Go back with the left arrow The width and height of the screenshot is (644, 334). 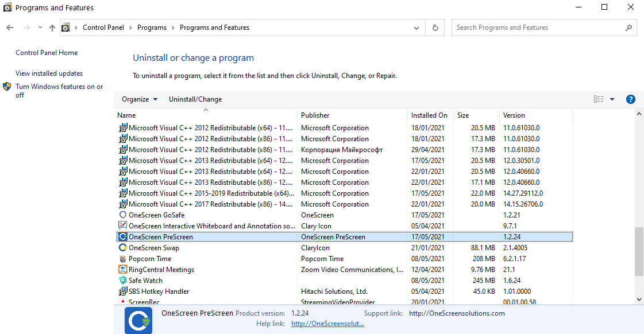tap(10, 28)
